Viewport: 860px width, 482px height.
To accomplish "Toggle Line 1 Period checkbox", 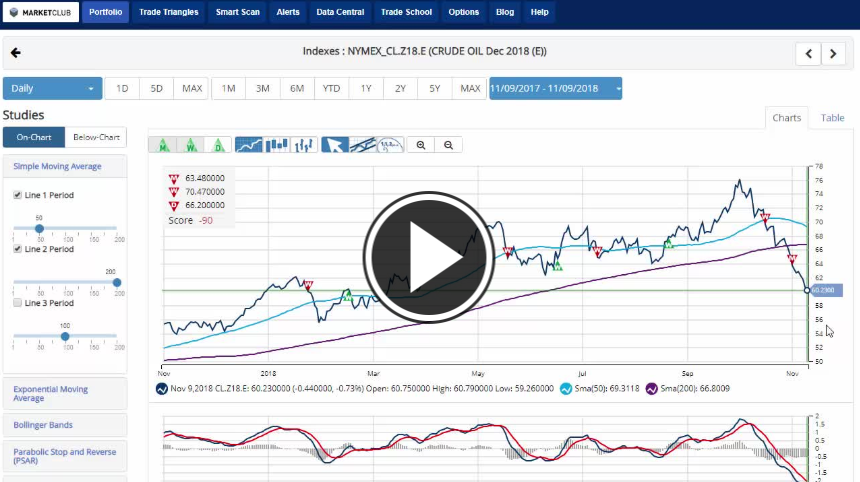I will pyautogui.click(x=18, y=195).
